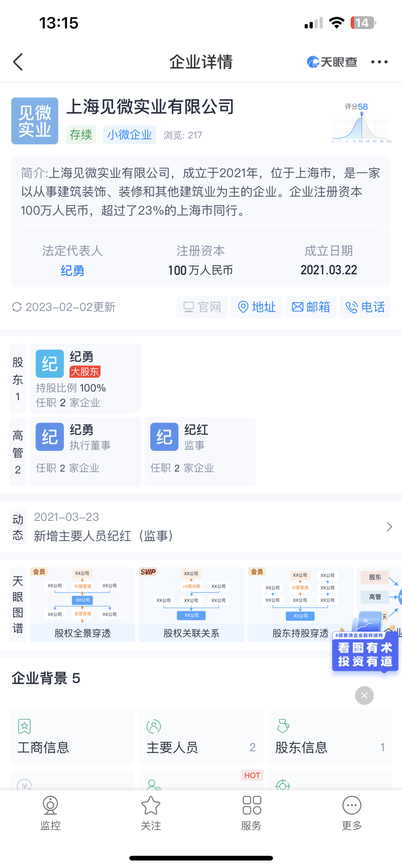
Task: Open 股权关联关系 graph thumbnail
Action: click(x=191, y=604)
